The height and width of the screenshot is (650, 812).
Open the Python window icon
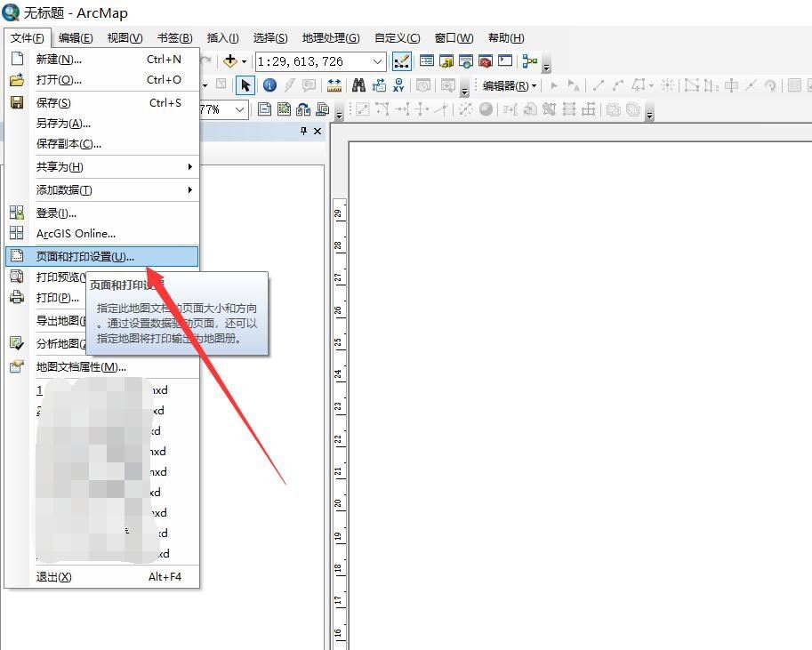click(505, 61)
